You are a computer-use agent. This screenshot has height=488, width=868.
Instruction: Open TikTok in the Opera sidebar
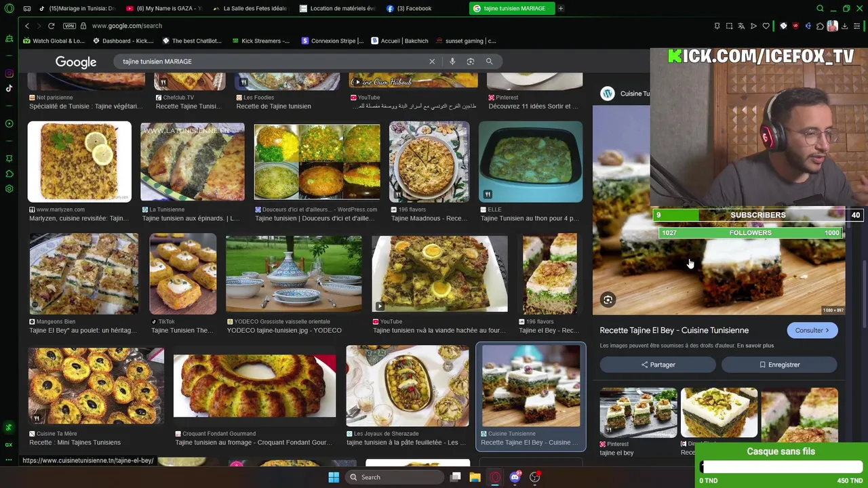point(9,88)
